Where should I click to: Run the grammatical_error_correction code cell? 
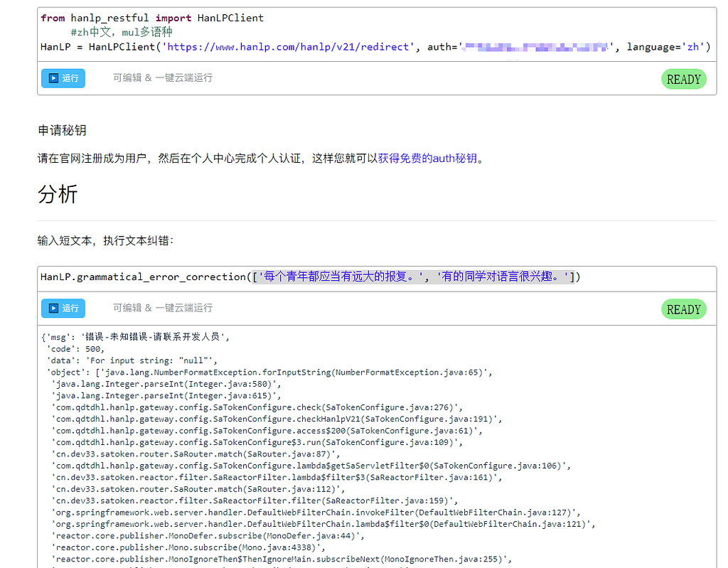[63, 309]
